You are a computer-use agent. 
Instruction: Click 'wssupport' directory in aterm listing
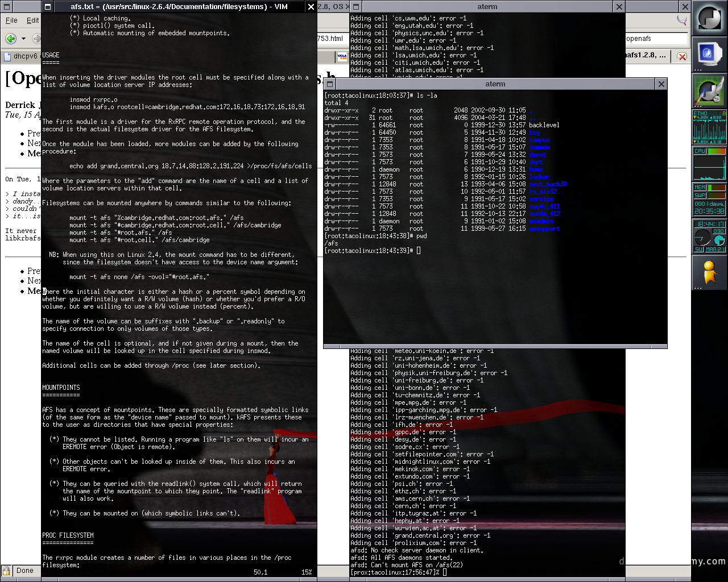(545, 228)
